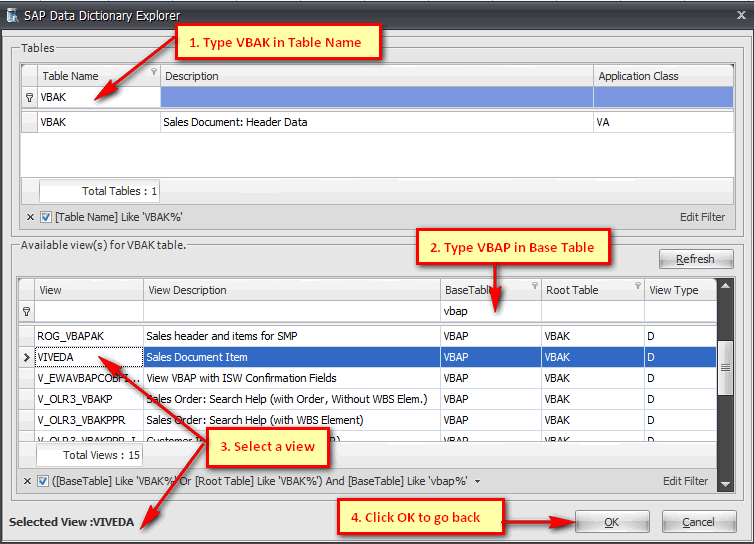
Task: Disable the BaseTable views filter checkbox
Action: coord(44,481)
